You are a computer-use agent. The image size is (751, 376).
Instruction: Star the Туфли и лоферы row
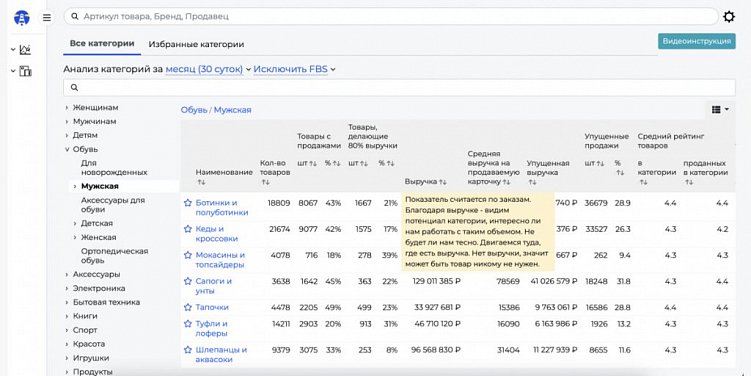tap(188, 324)
